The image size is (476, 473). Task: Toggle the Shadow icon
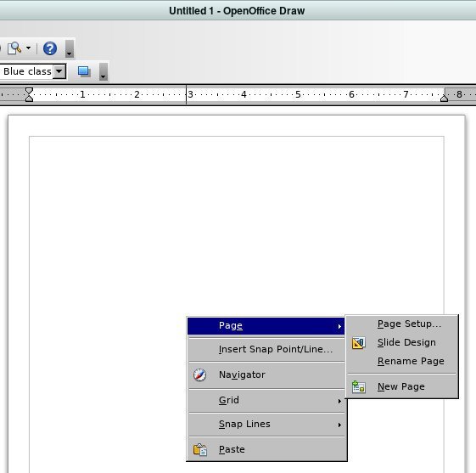point(84,72)
